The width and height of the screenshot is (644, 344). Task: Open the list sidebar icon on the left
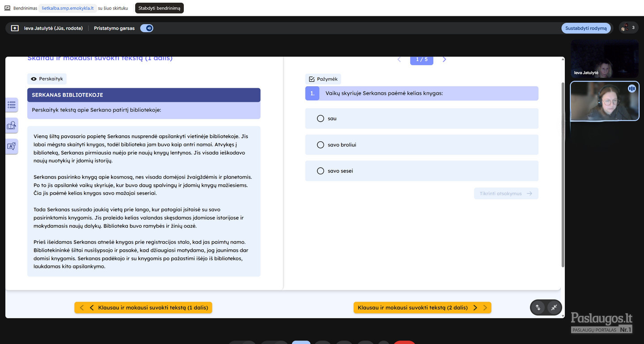click(12, 105)
